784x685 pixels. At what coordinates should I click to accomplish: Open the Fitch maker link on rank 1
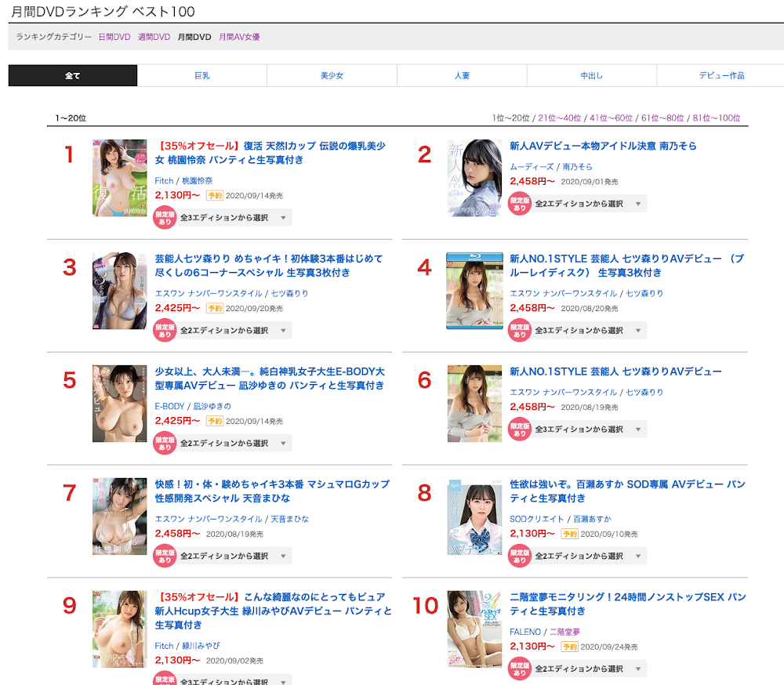pos(164,180)
